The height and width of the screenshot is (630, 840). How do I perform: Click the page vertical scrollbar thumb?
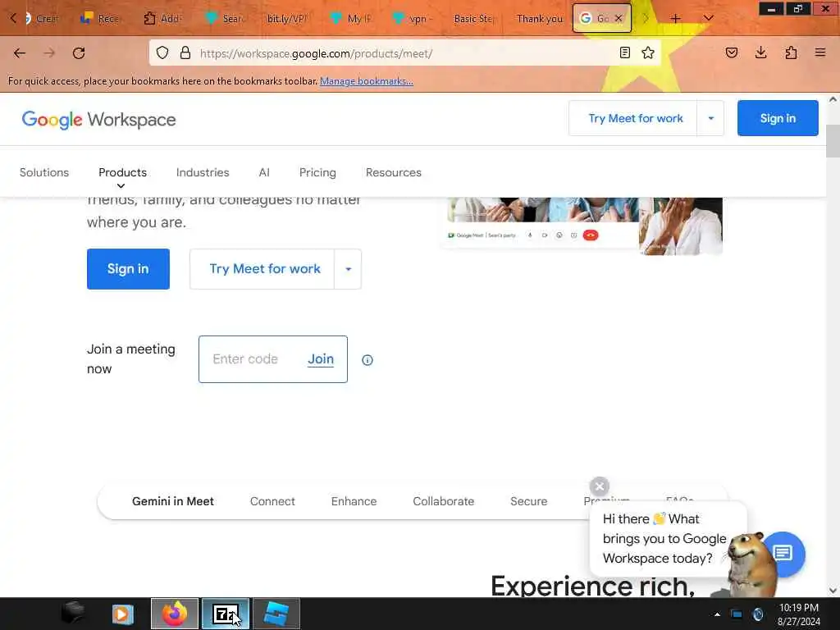[833, 141]
